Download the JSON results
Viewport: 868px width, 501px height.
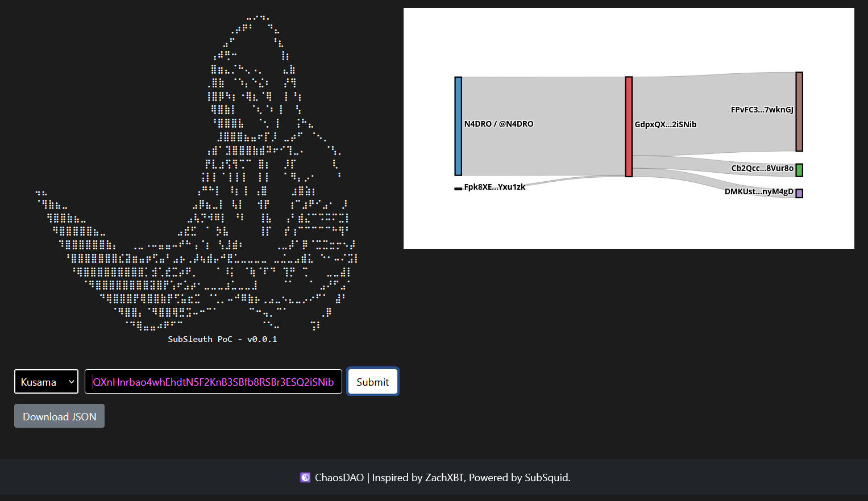(59, 416)
